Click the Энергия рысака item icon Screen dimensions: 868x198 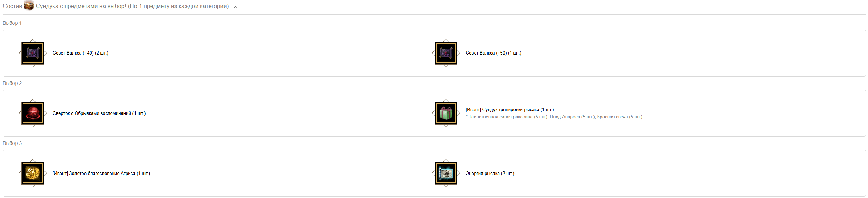pos(446,173)
